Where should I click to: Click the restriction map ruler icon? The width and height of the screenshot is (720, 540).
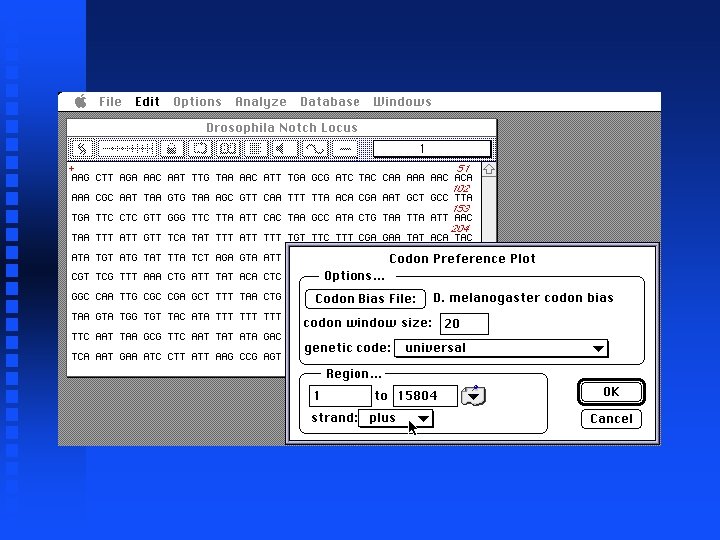tap(127, 149)
